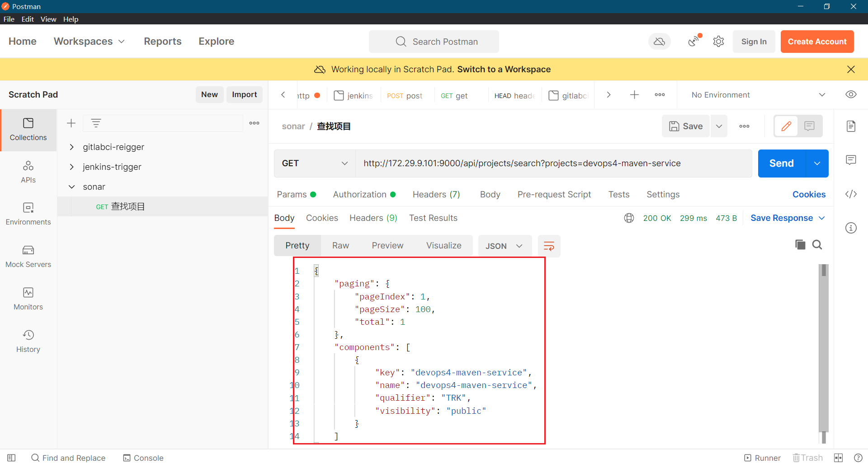The width and height of the screenshot is (868, 463).
Task: Select the GET 查找项目 request in tree
Action: coord(163,206)
